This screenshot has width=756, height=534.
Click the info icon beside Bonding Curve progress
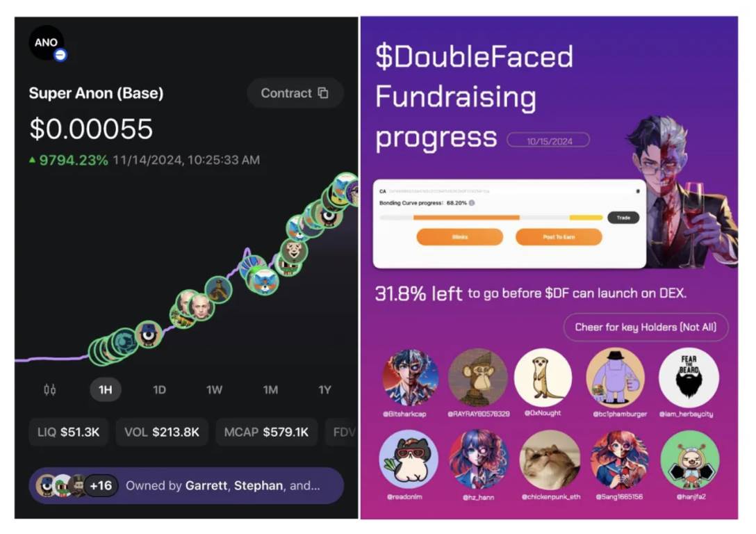pyautogui.click(x=472, y=203)
